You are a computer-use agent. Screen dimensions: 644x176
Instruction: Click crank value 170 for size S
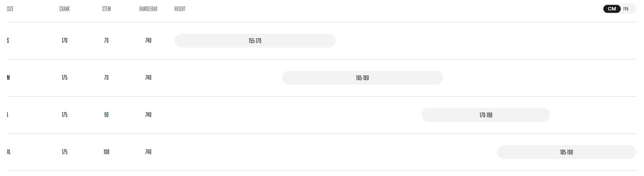[x=65, y=41]
